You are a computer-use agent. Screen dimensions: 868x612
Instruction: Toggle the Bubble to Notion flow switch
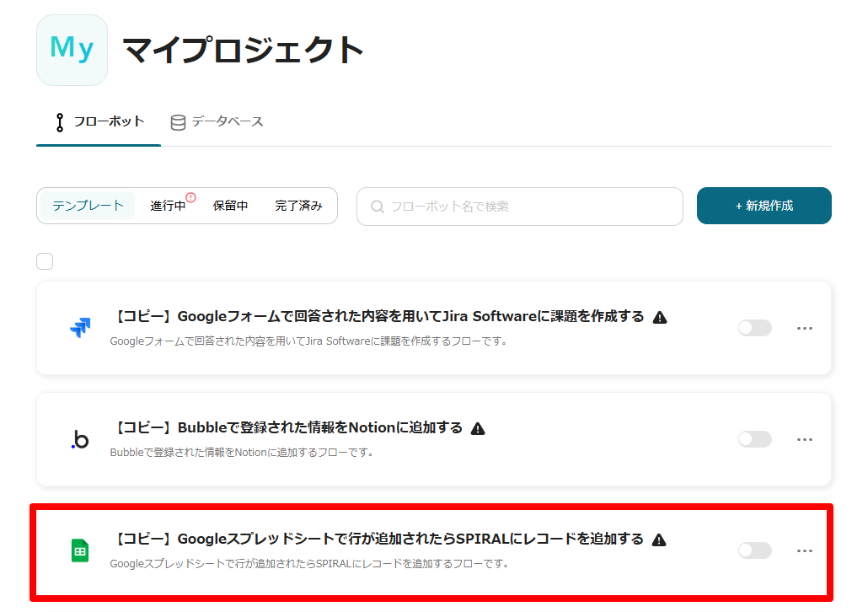click(754, 439)
